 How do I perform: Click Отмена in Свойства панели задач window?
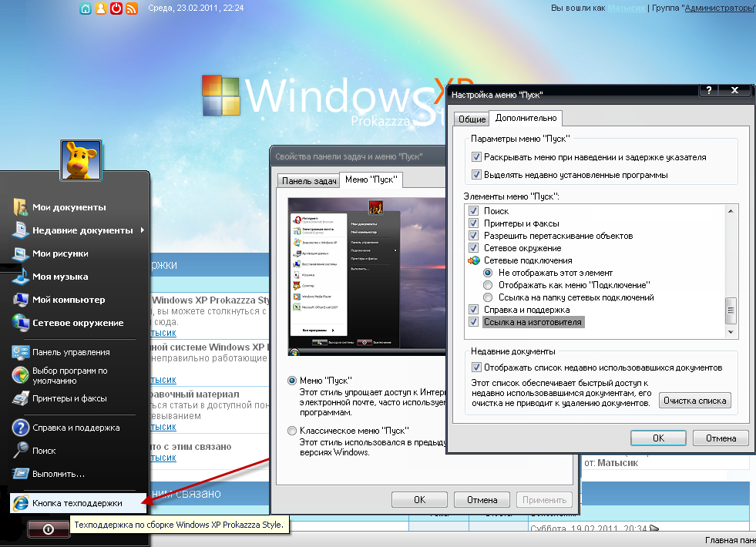(482, 500)
